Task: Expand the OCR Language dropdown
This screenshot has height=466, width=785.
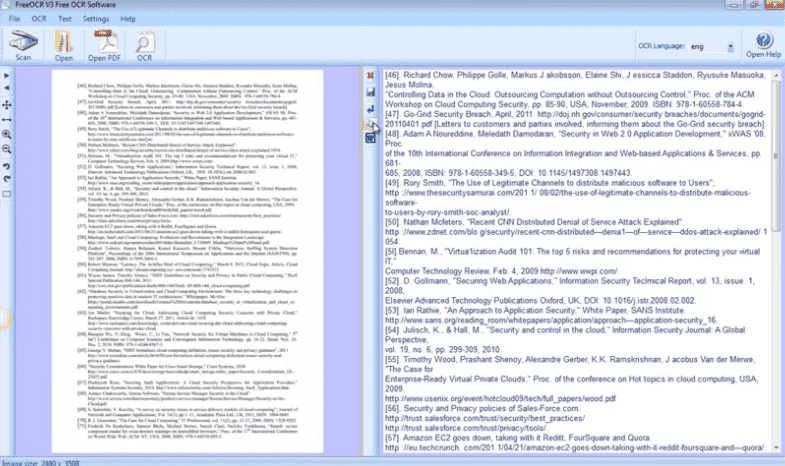Action: click(x=730, y=47)
